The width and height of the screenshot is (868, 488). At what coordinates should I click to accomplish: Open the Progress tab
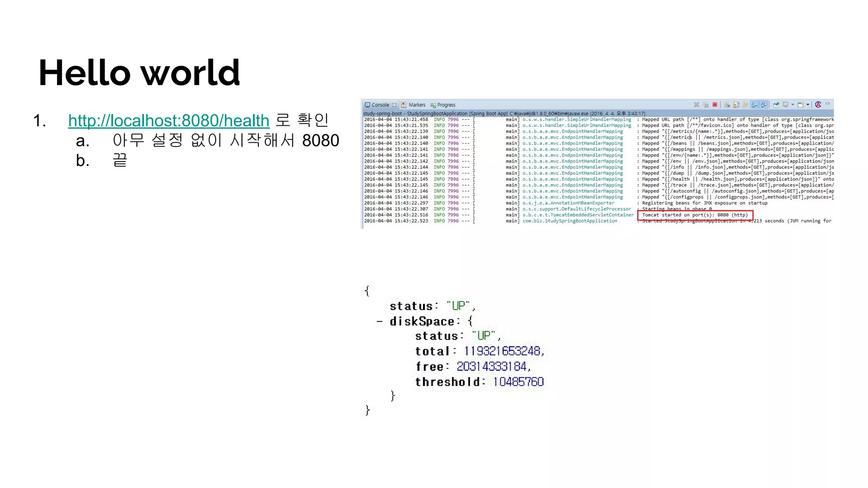point(443,105)
